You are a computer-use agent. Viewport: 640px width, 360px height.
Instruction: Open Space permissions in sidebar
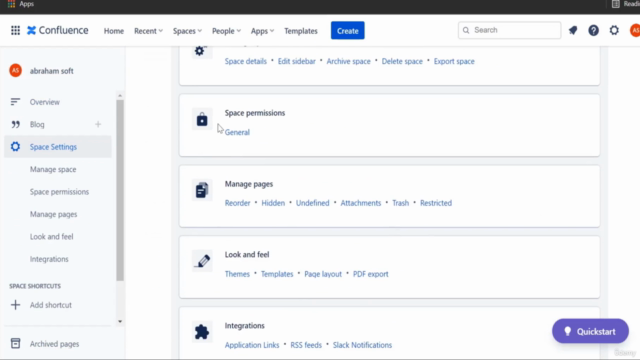coord(59,192)
